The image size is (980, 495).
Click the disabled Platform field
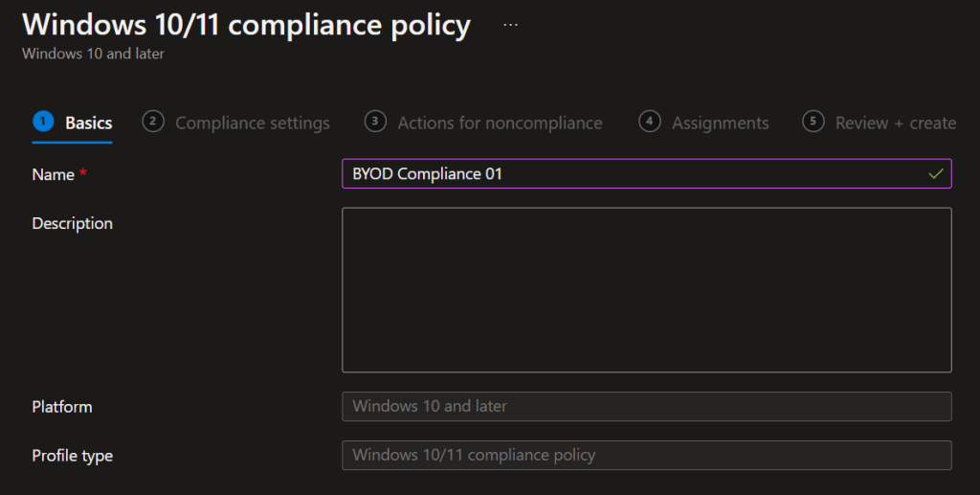point(646,406)
